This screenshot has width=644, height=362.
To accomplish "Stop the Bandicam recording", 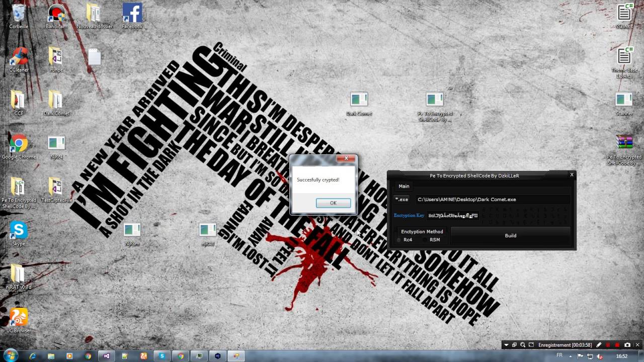I will click(618, 345).
